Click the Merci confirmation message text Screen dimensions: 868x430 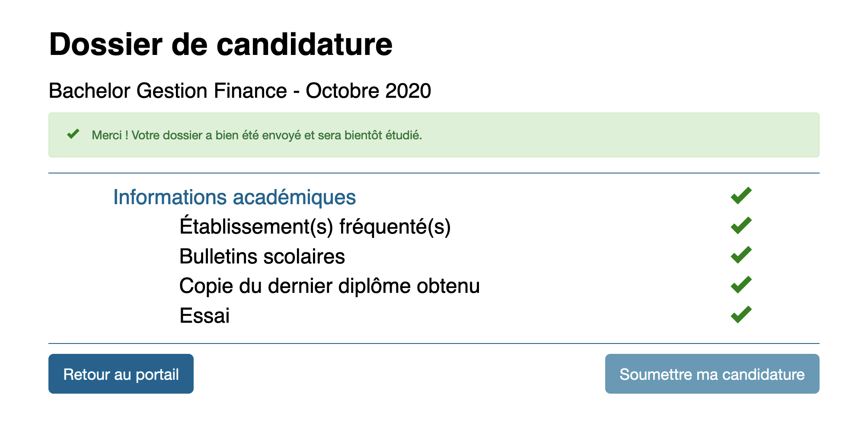click(x=257, y=135)
